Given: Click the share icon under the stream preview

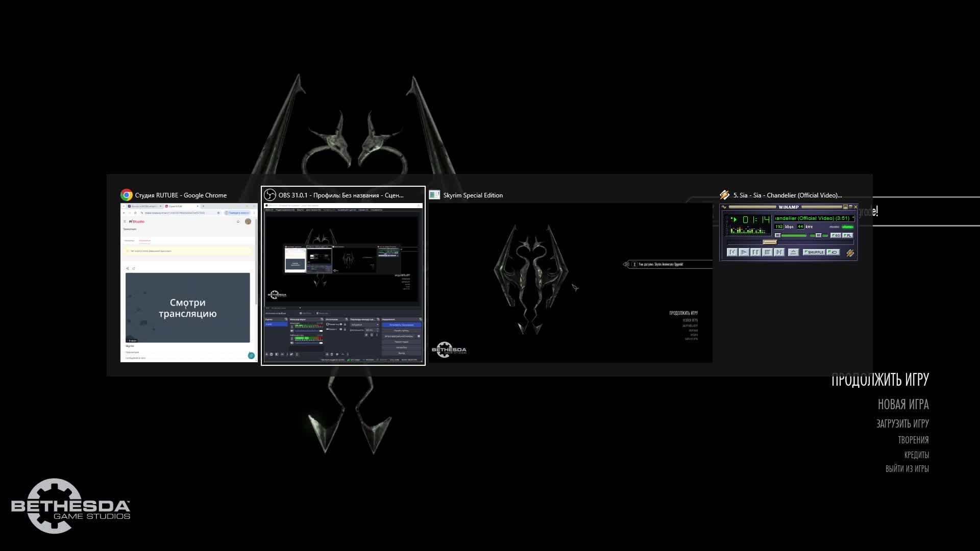Looking at the screenshot, I should (x=128, y=268).
